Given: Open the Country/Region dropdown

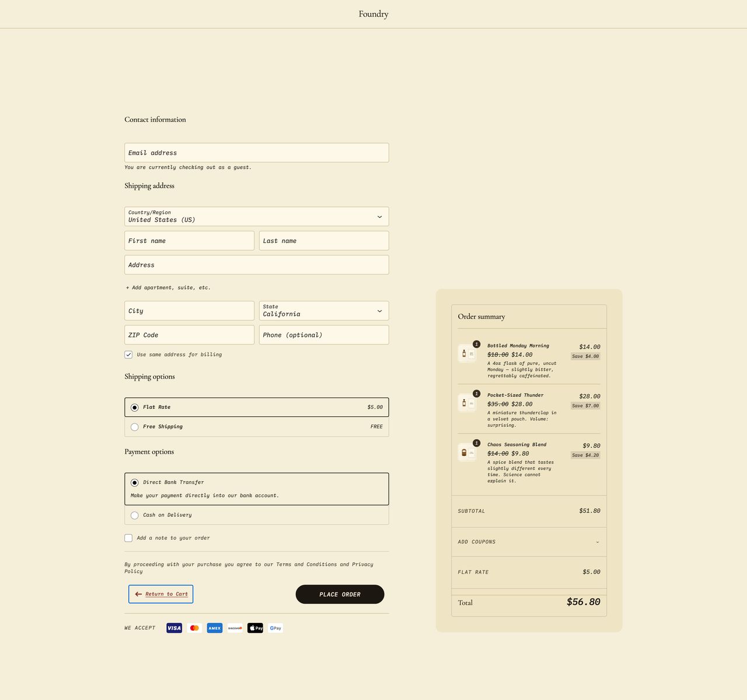Looking at the screenshot, I should (x=256, y=217).
